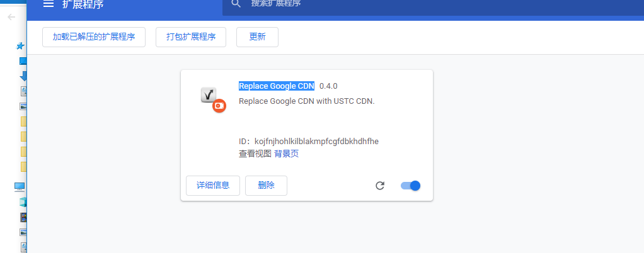644x253 pixels.
Task: Click the orange badge on extension icon
Action: click(x=219, y=106)
